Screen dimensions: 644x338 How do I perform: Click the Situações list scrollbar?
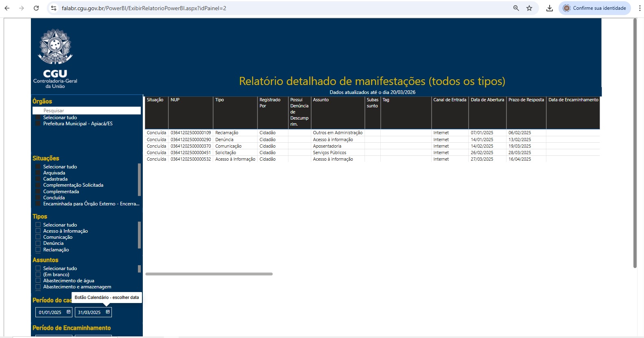[x=139, y=179]
